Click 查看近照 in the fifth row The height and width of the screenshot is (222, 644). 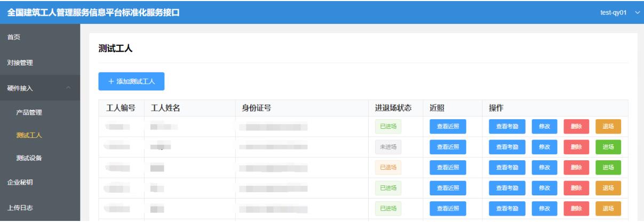coord(448,209)
